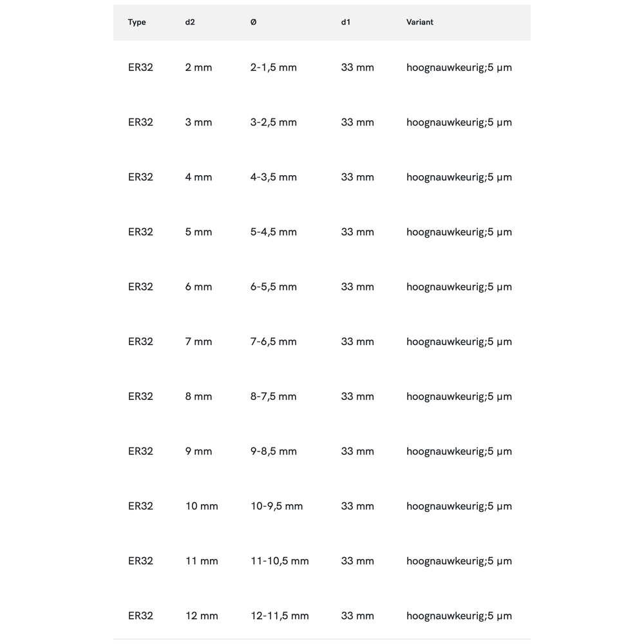
Task: Click the d1 column header
Action: [x=346, y=23]
